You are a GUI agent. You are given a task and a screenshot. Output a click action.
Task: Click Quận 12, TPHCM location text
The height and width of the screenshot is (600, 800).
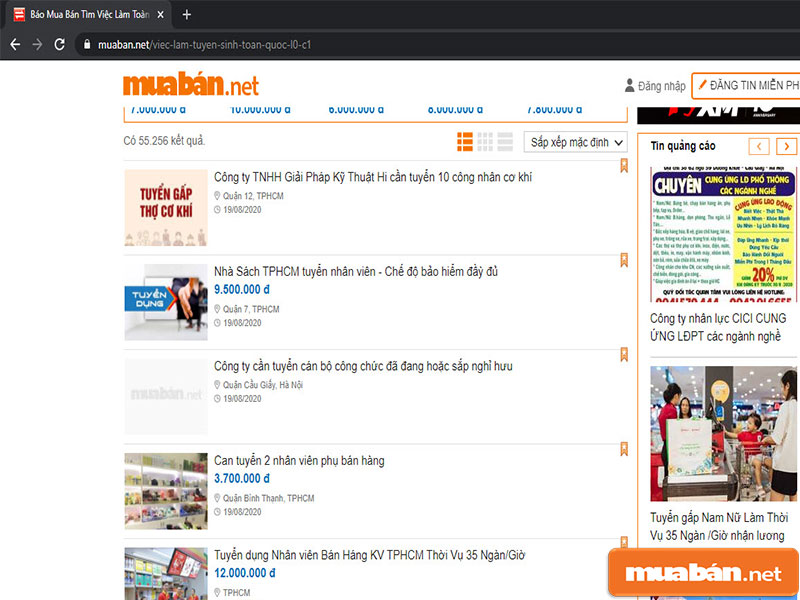pyautogui.click(x=253, y=196)
